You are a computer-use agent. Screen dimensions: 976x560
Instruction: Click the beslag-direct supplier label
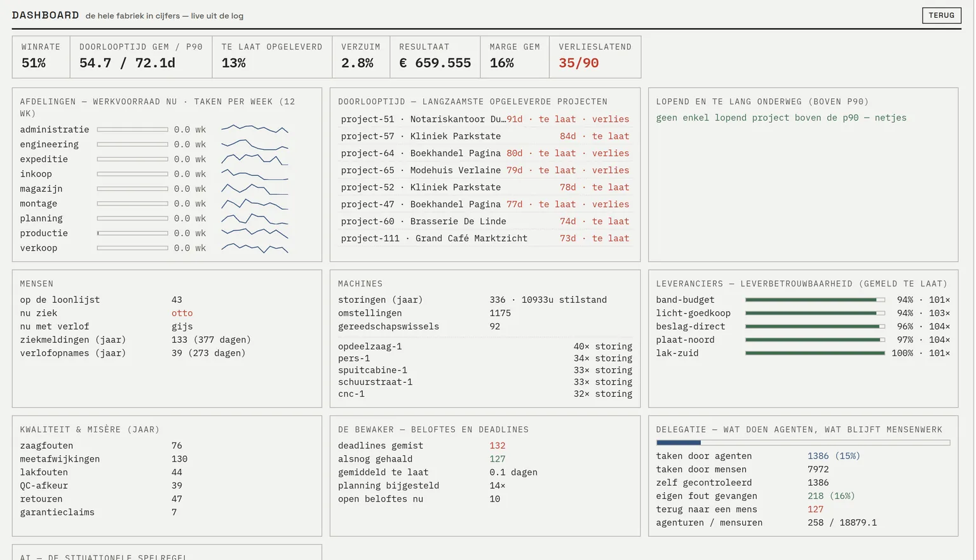pos(691,326)
